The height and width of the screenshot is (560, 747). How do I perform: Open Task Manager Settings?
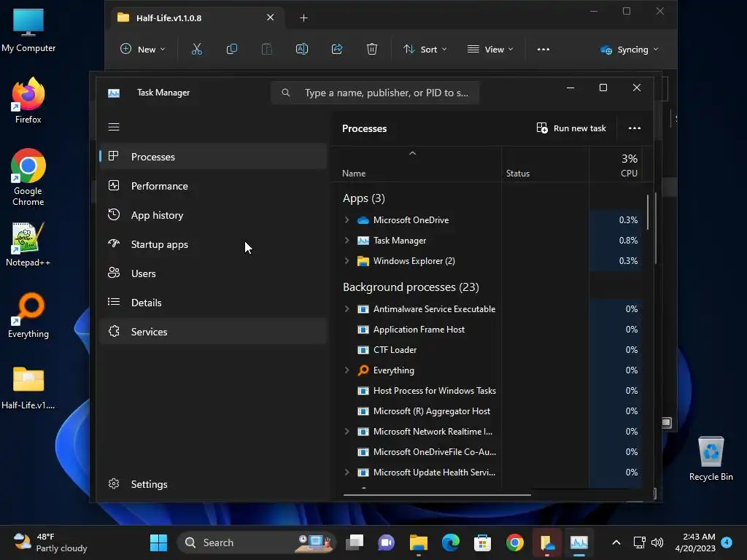214,484
